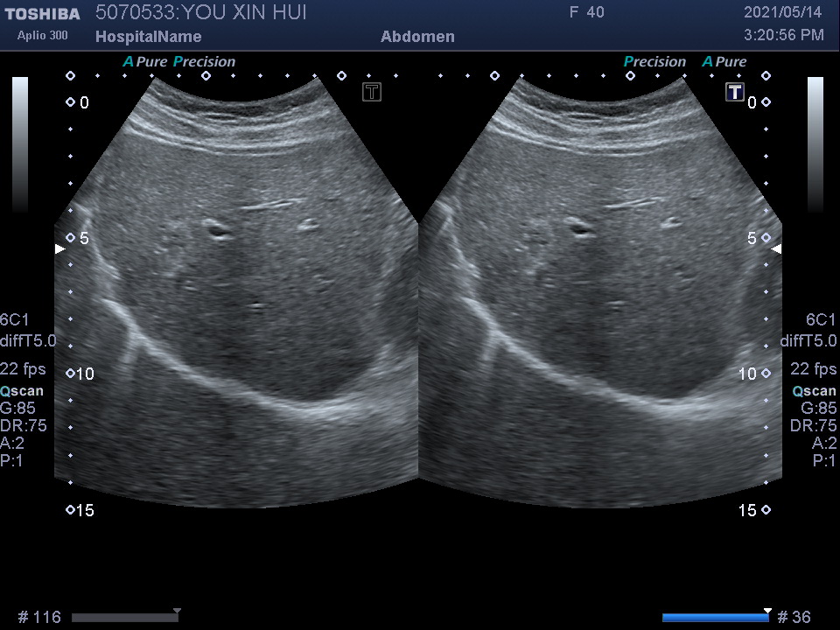
Task: Click depth marker '5' on left scale
Action: [84, 238]
